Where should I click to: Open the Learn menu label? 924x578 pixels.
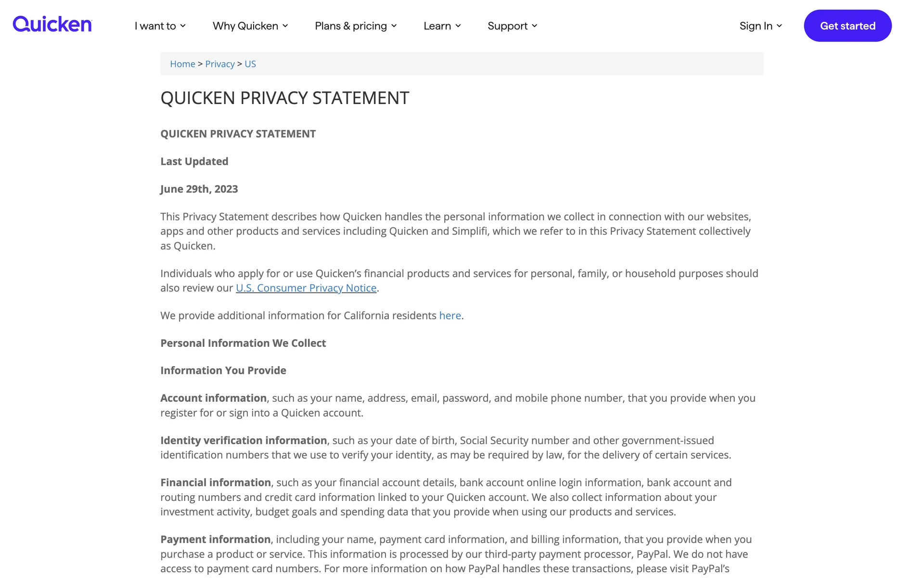[437, 26]
